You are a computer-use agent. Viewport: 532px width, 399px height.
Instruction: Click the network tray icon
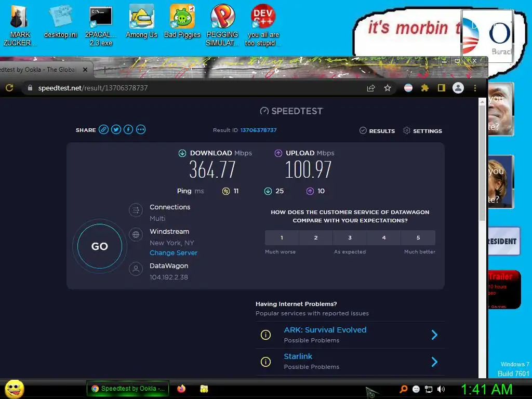tap(429, 389)
